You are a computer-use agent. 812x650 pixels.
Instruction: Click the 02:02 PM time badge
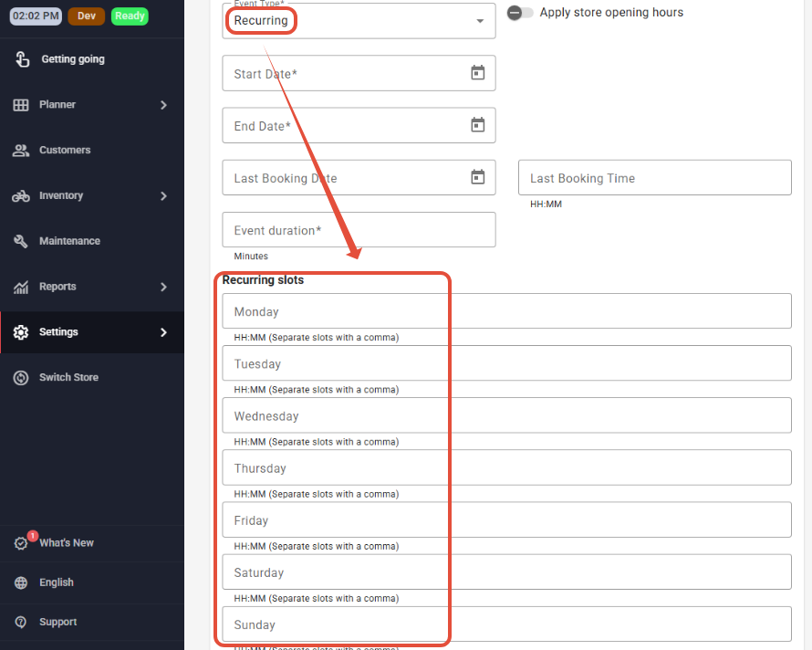coord(36,16)
